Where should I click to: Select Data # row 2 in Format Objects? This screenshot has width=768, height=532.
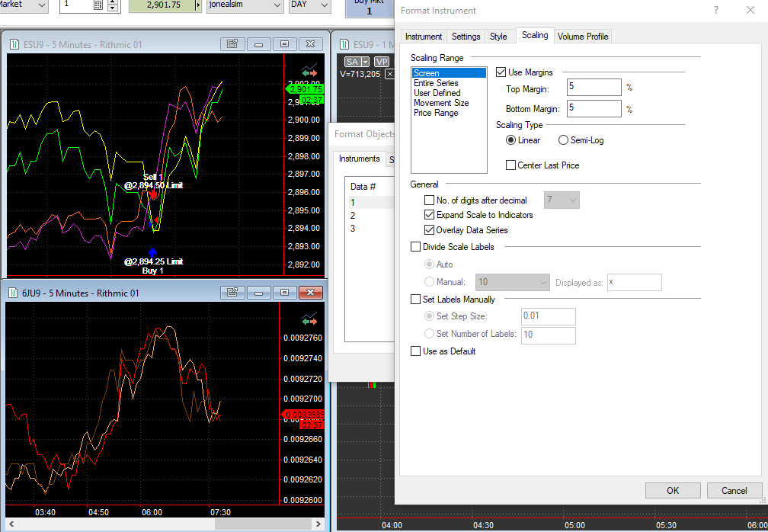[x=371, y=216]
